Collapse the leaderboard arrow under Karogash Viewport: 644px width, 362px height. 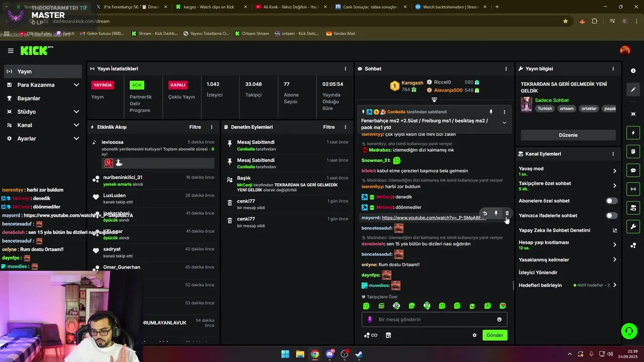click(x=434, y=100)
